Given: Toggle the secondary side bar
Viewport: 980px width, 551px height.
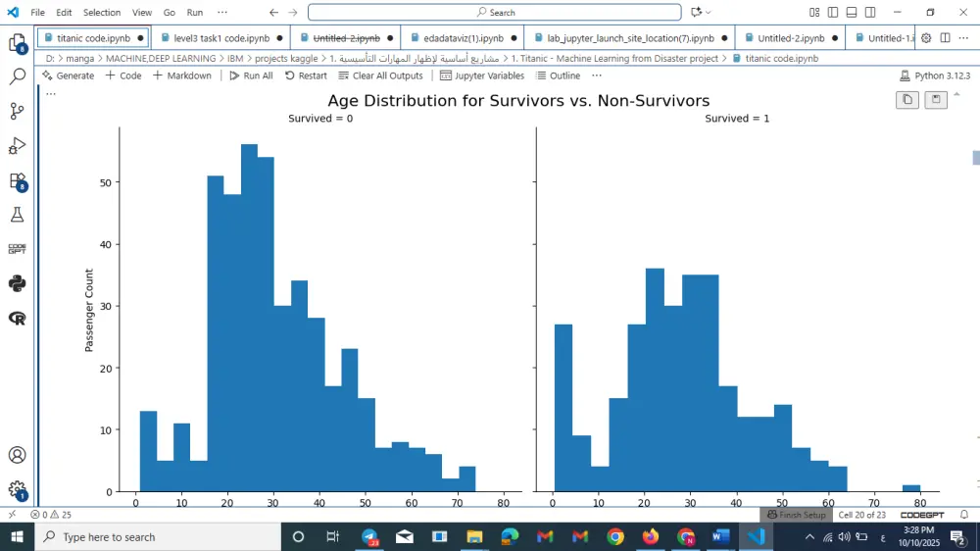Looking at the screenshot, I should point(870,12).
